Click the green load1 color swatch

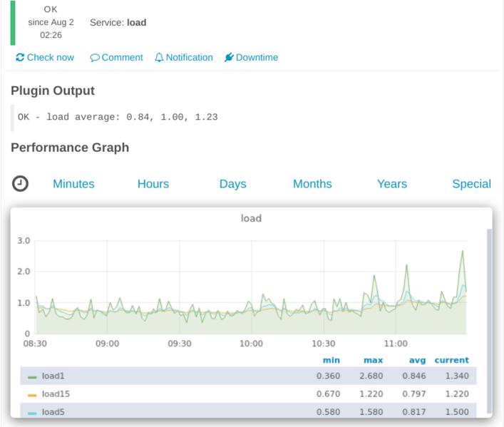pos(32,376)
